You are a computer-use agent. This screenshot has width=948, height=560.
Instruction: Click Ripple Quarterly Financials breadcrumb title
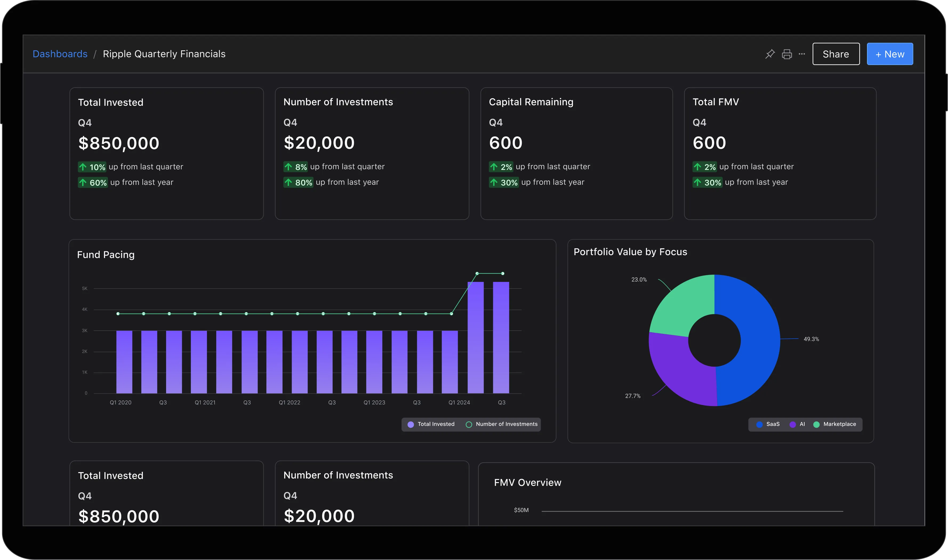click(164, 54)
